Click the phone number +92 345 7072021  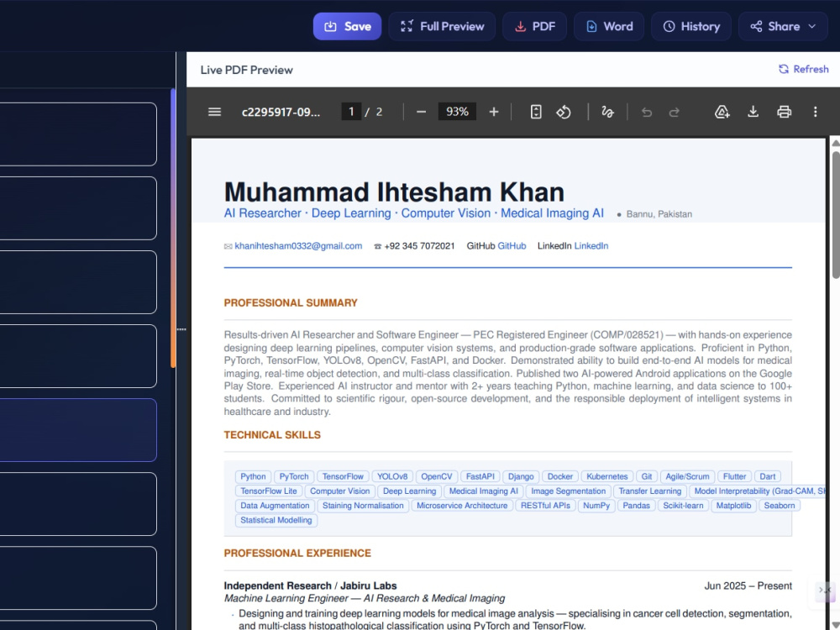(x=419, y=246)
